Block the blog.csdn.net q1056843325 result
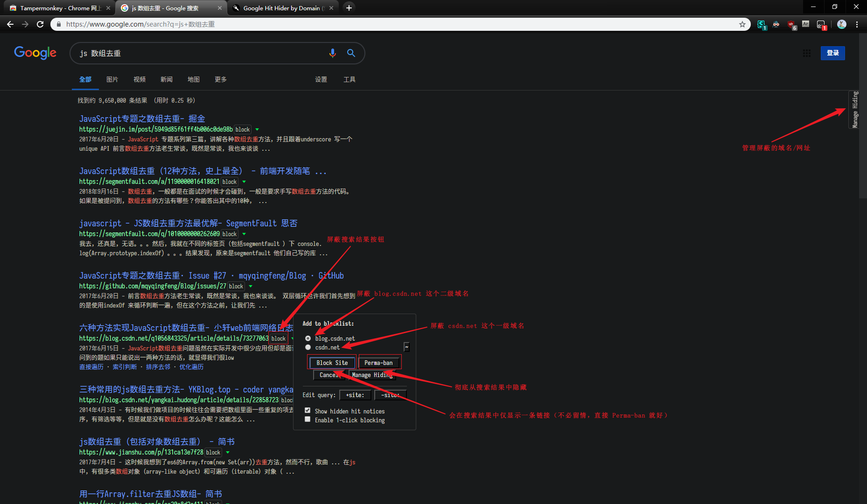Screen dimensions: 867x504 [x=279, y=338]
